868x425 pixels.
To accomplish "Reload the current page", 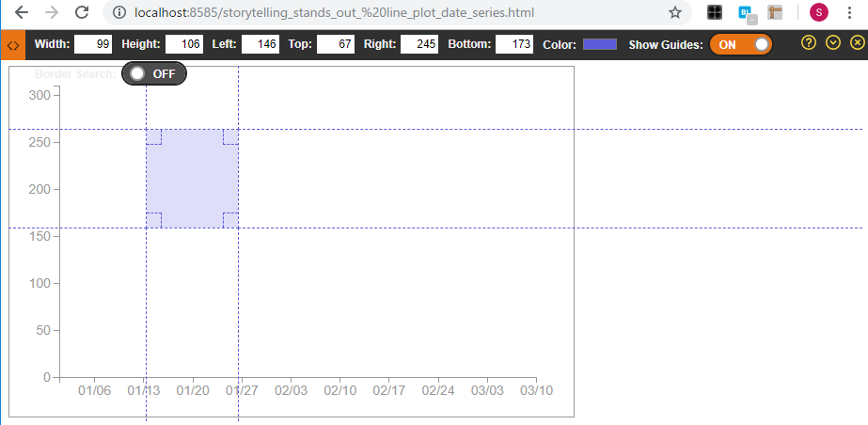I will pyautogui.click(x=82, y=13).
